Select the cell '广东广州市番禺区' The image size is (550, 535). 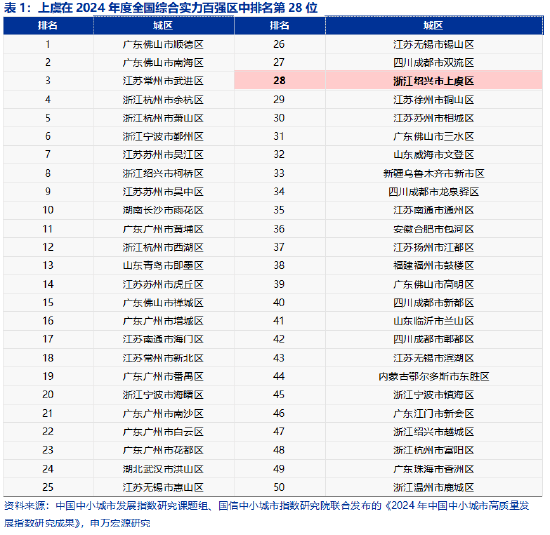click(163, 376)
